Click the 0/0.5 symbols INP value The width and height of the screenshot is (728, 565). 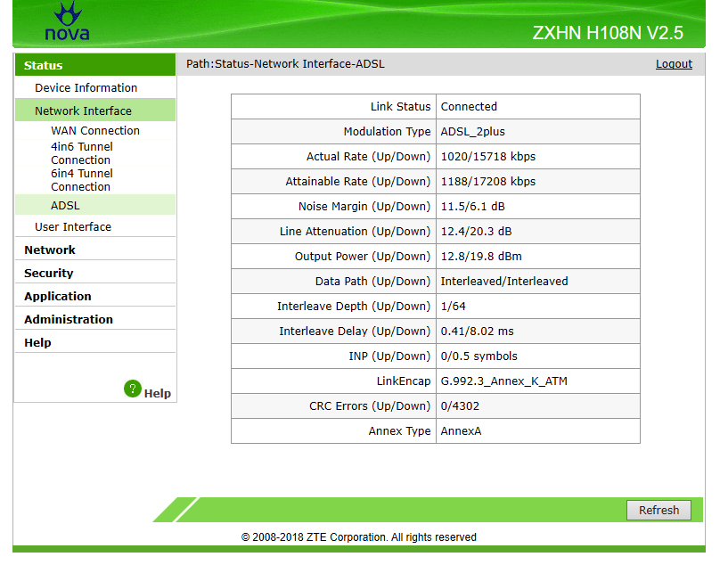pyautogui.click(x=479, y=356)
